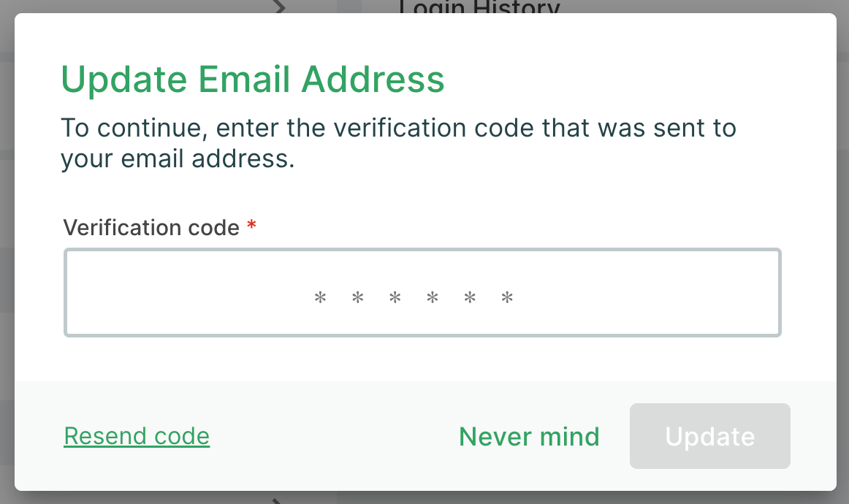849x504 pixels.
Task: Click the instruction text about the verification code
Action: (x=398, y=143)
